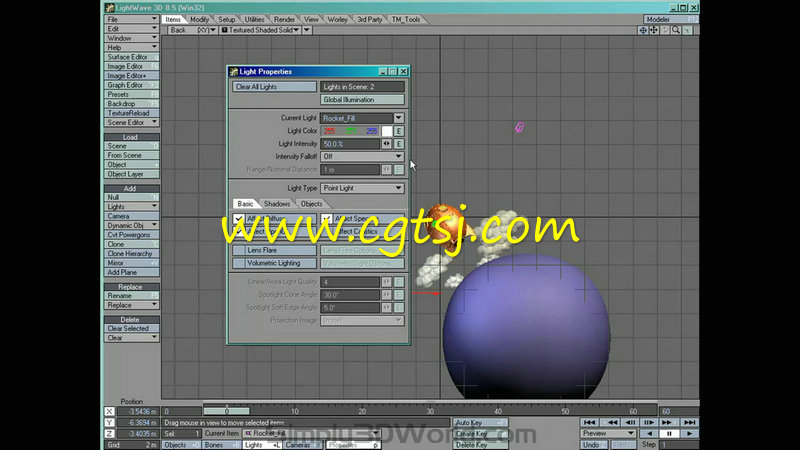Enable the Volumetric Lighting checkbox

(239, 263)
